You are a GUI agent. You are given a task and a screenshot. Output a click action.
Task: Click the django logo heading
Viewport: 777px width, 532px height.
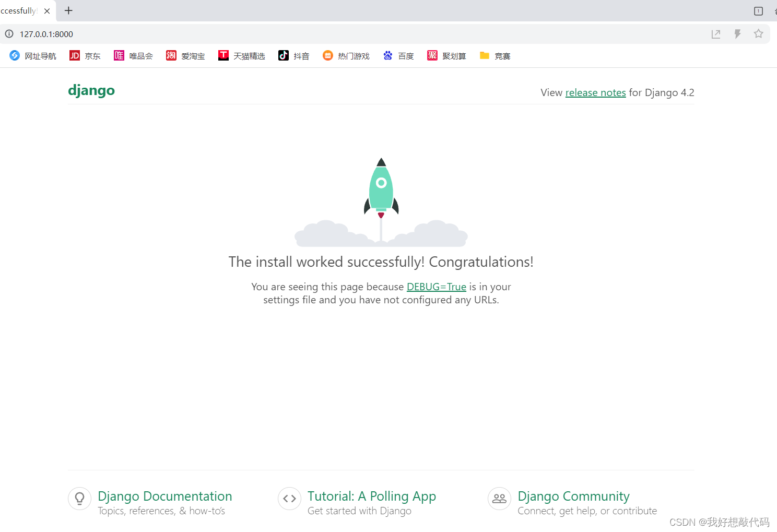tap(91, 90)
